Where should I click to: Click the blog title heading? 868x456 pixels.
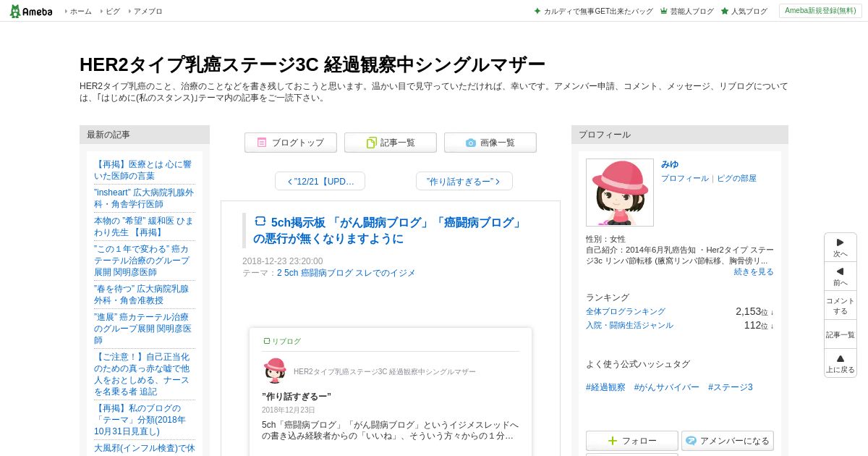[x=312, y=64]
